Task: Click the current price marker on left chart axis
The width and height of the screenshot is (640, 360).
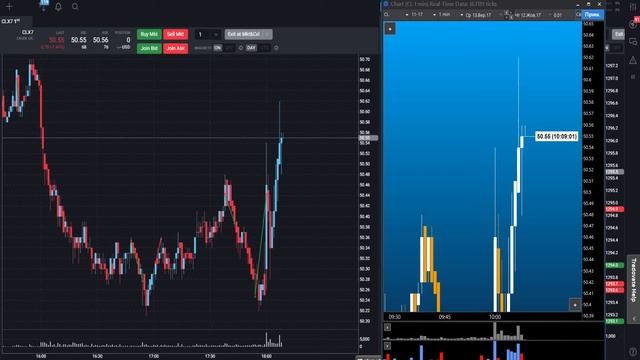Action: click(x=368, y=138)
